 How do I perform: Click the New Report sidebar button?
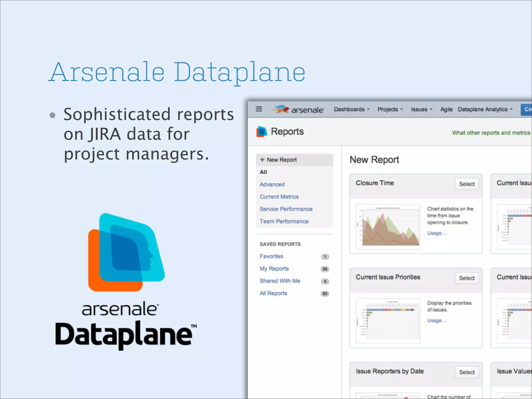294,160
